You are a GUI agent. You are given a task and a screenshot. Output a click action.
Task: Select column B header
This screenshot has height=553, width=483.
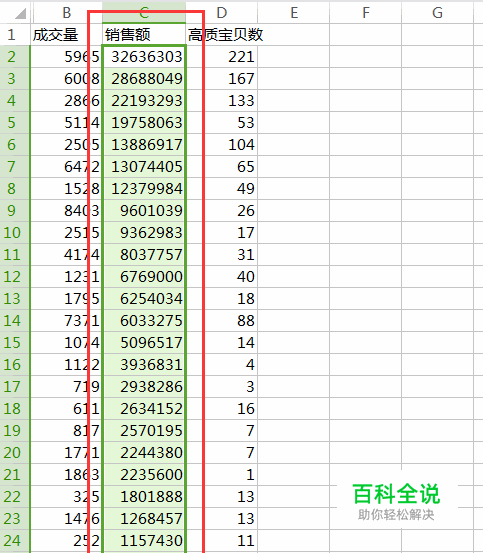[67, 13]
